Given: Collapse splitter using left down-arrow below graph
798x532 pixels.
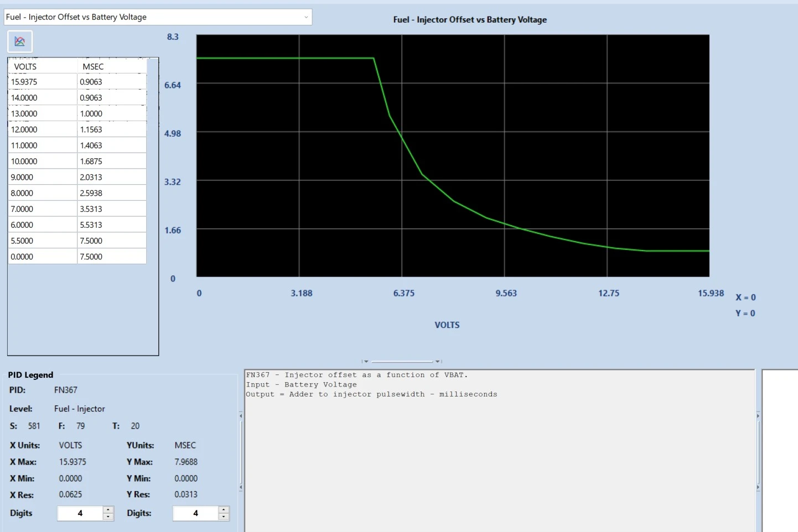Looking at the screenshot, I should tap(366, 362).
